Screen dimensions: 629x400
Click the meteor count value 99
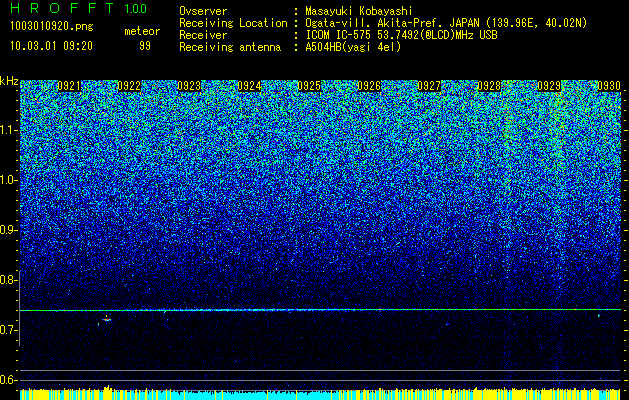point(145,46)
